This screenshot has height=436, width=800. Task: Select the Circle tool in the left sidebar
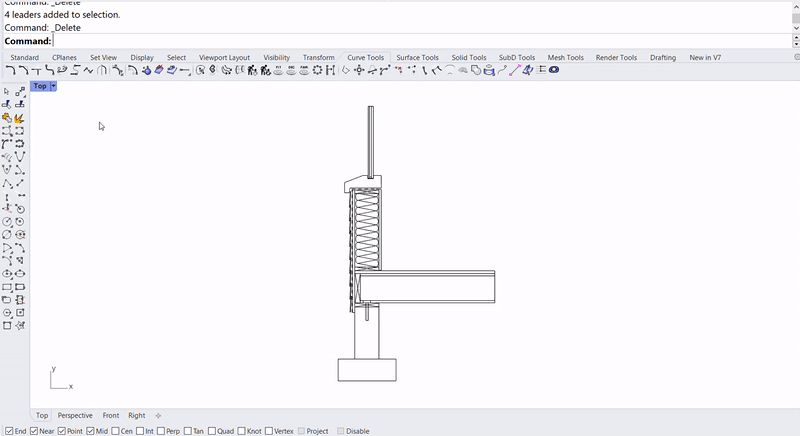7,222
